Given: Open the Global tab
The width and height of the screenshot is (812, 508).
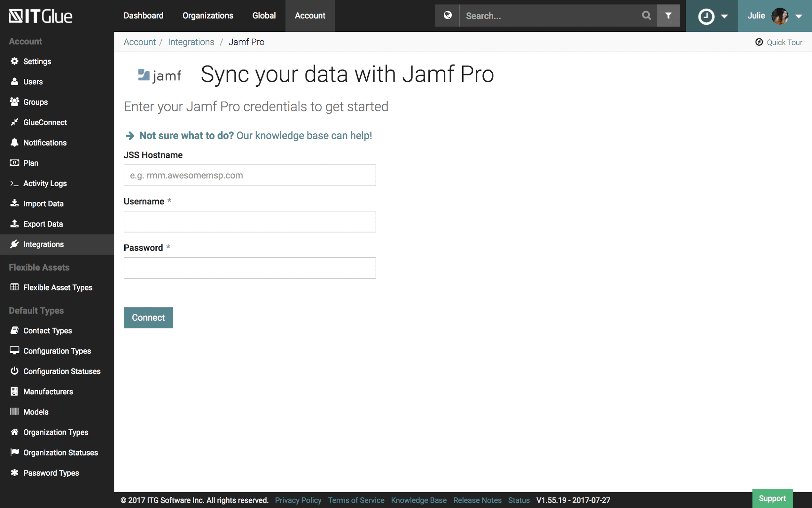Looking at the screenshot, I should [264, 15].
